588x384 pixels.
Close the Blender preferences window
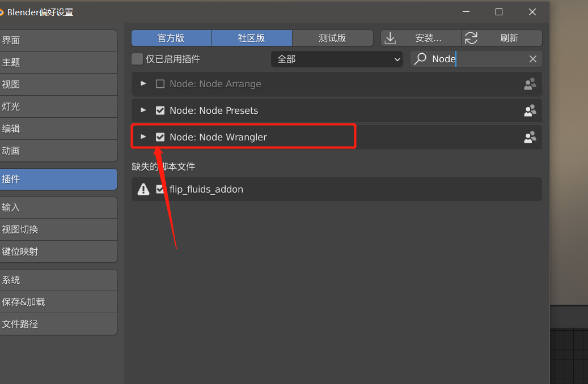click(x=532, y=12)
